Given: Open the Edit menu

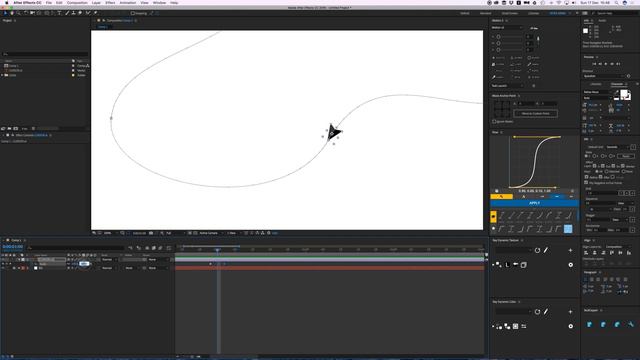Looking at the screenshot, I should click(59, 2).
